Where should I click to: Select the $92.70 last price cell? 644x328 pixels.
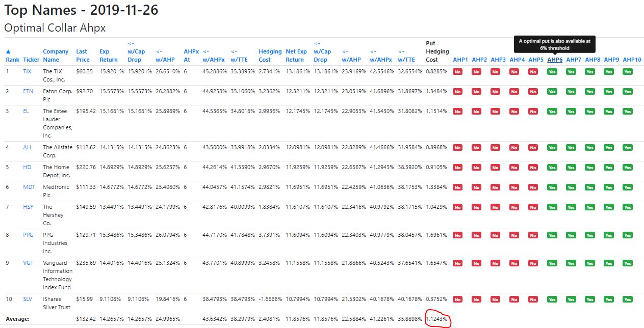pyautogui.click(x=84, y=91)
